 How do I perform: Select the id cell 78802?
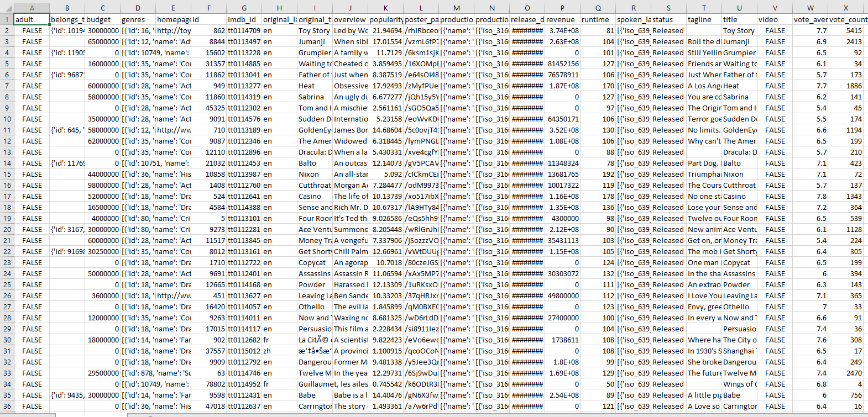[209, 384]
